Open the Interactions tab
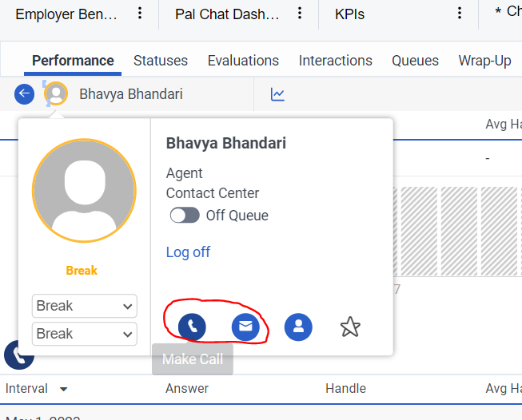The height and width of the screenshot is (420, 522). tap(336, 61)
